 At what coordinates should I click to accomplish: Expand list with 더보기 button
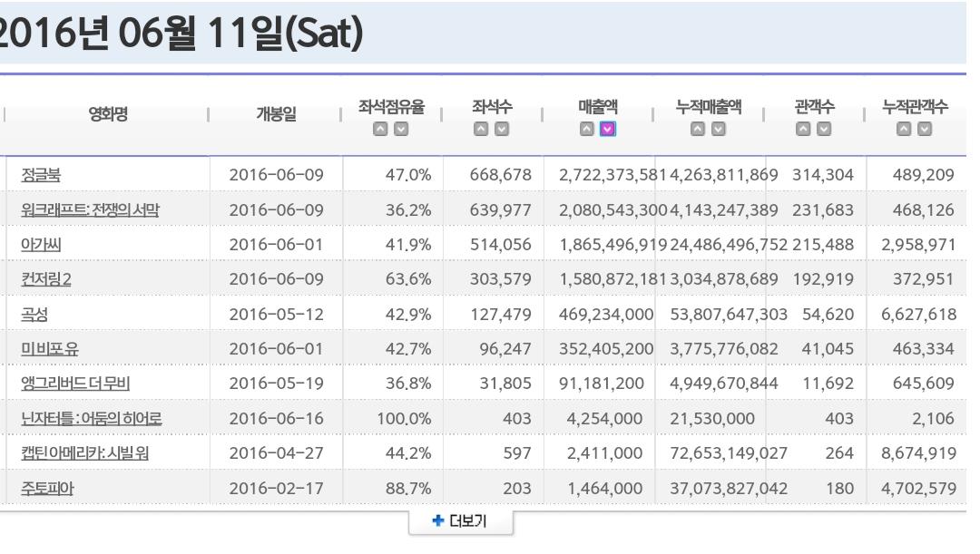click(x=460, y=522)
